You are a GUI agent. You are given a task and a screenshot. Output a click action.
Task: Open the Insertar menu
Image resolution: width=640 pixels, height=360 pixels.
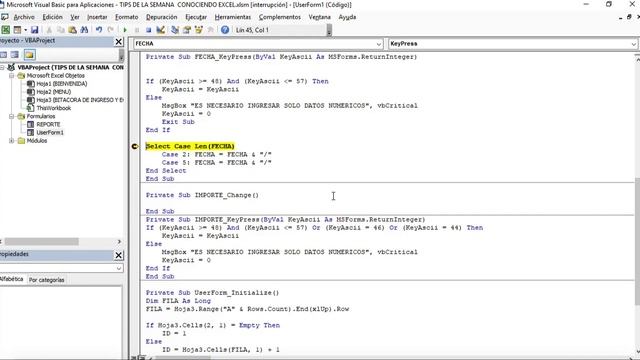pyautogui.click(x=97, y=17)
